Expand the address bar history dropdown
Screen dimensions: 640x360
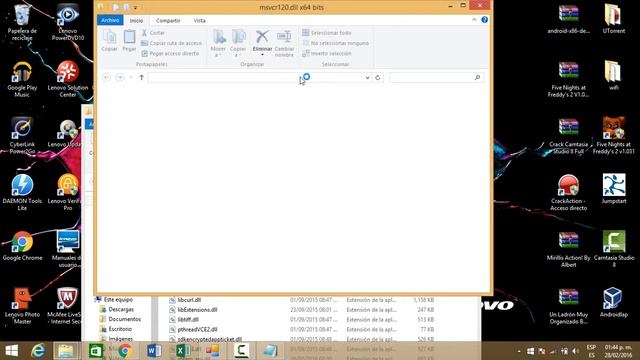point(367,78)
